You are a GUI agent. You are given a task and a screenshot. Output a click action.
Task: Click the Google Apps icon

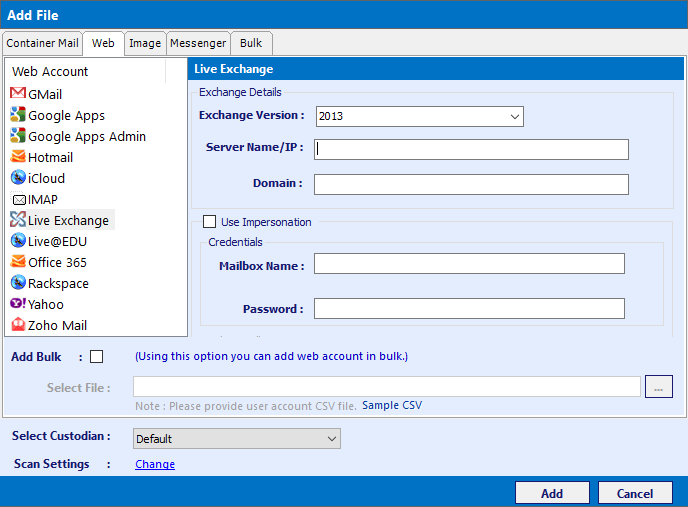pos(18,115)
